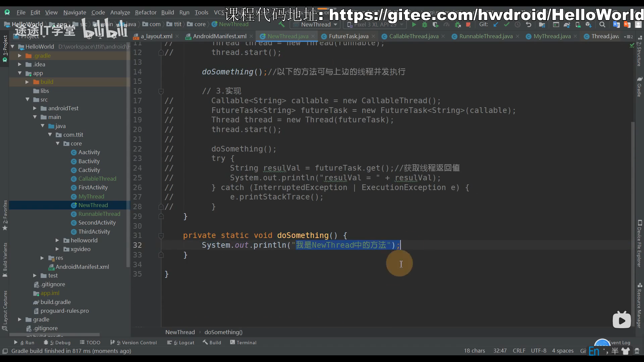Image resolution: width=644 pixels, height=362 pixels.
Task: Toggle the Structure tool window on right edge
Action: click(x=639, y=51)
